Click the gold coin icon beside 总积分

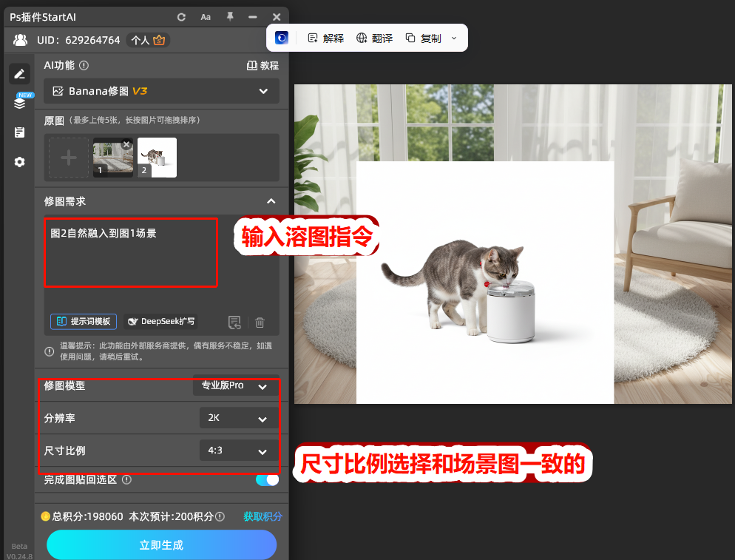(x=45, y=516)
